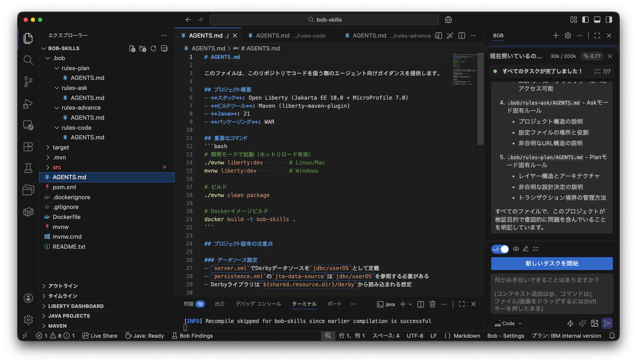The width and height of the screenshot is (637, 364).
Task: Click the 新しいタスクを開始 button
Action: (552, 263)
